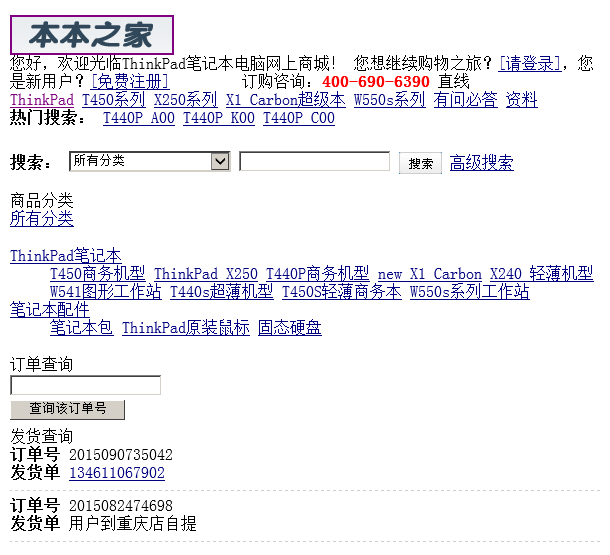Go to the ThinkPad nav item

coord(42,100)
